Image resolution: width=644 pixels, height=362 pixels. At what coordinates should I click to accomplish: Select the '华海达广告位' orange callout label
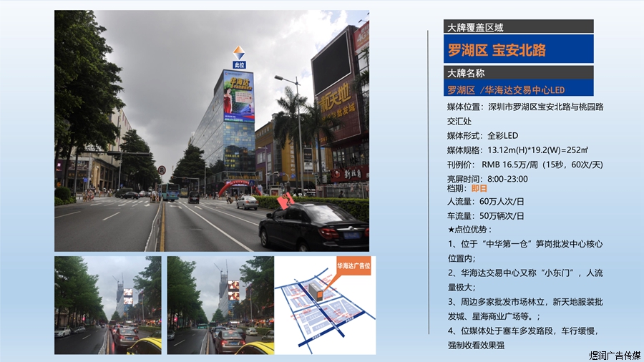353,265
